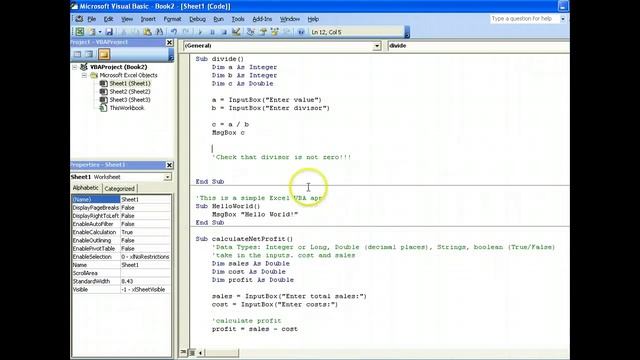Click the Reset (stop) toolbar icon
Viewport: 640px width, 360px height.
point(224,32)
